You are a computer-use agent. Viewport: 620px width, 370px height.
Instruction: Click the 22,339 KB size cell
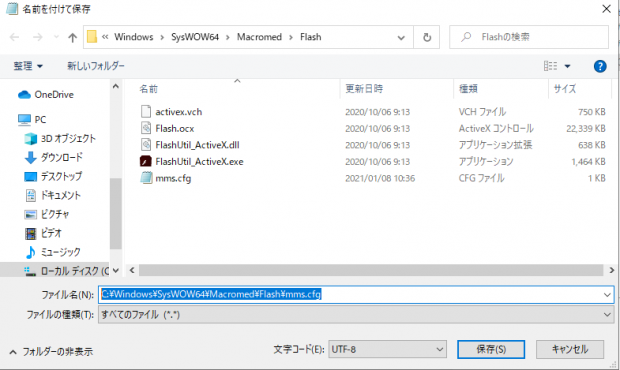click(586, 128)
